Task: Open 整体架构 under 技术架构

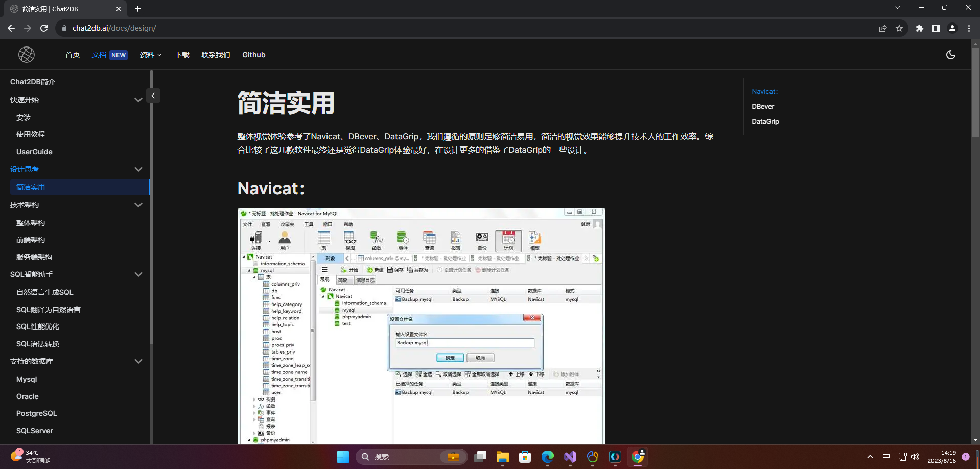Action: [31, 223]
